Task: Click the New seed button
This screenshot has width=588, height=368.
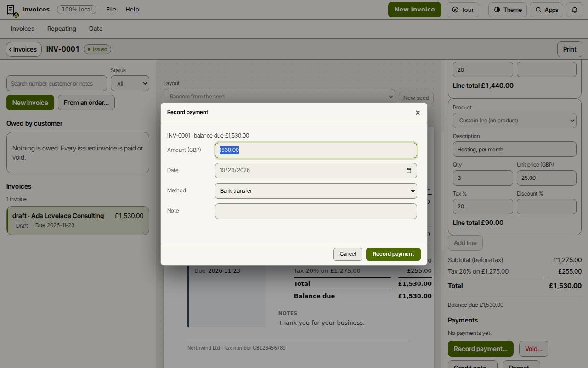Action: pyautogui.click(x=416, y=98)
